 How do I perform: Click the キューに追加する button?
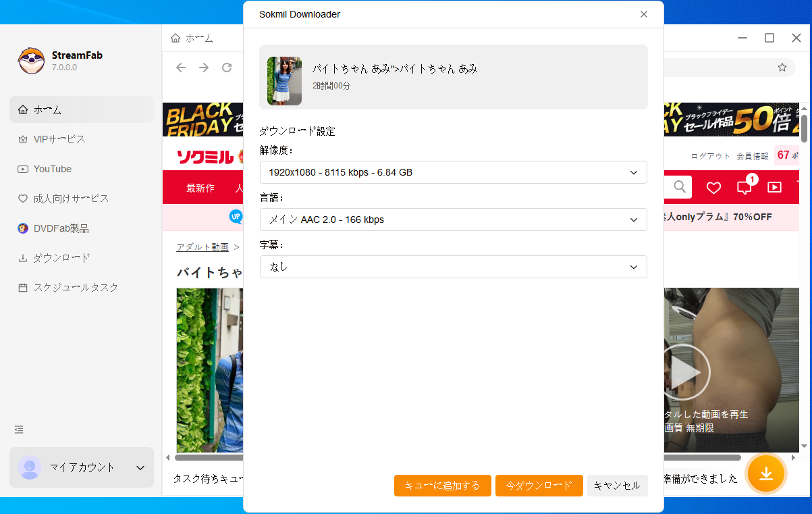pyautogui.click(x=442, y=486)
